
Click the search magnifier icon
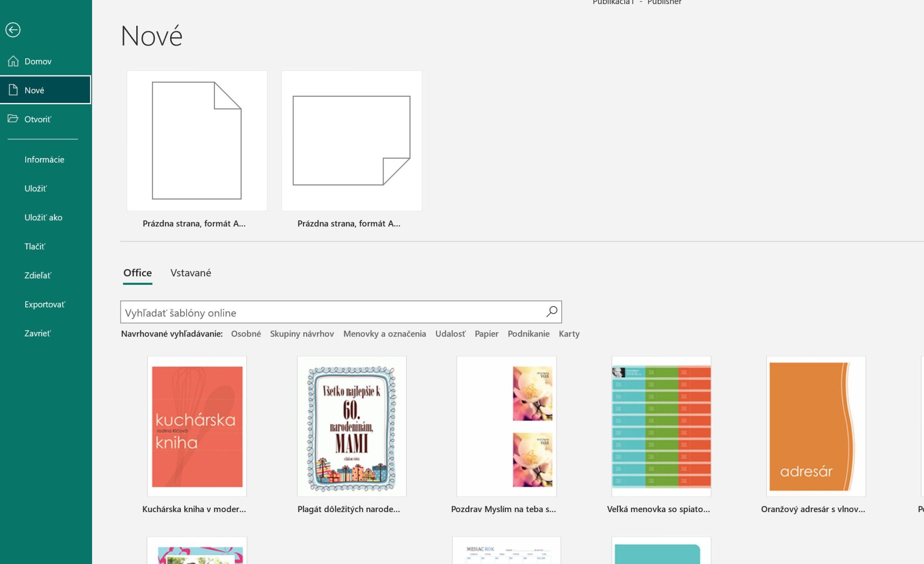point(552,312)
